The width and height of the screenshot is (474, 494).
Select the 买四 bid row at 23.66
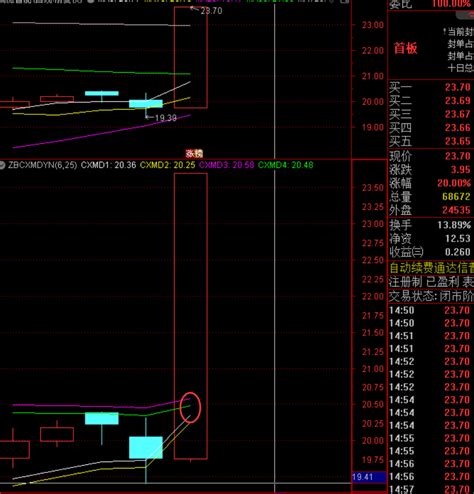click(x=431, y=128)
